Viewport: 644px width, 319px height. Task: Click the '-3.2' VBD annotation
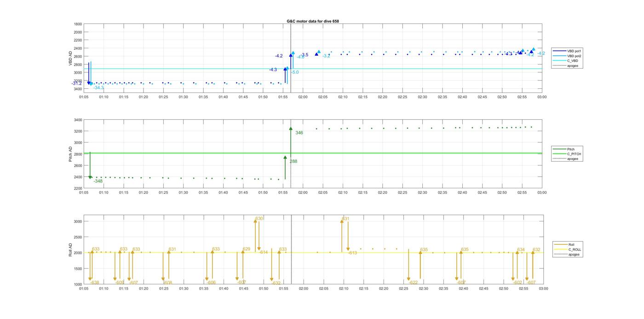point(326,56)
